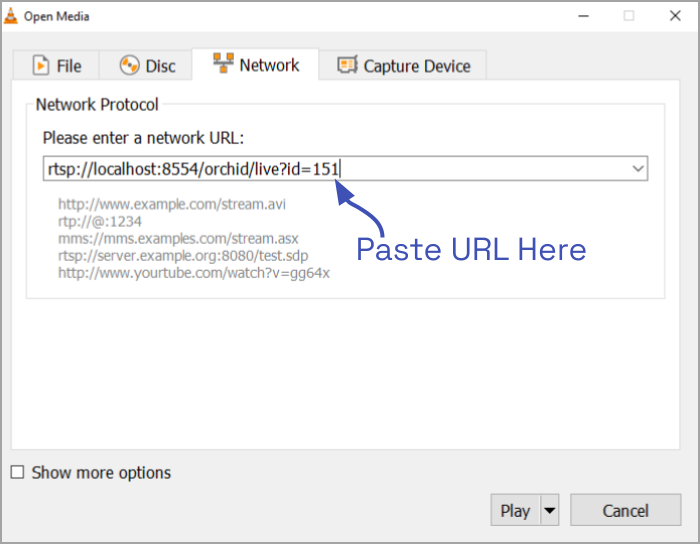Click example rtsp://server.example.org:8080/test.sdp
The width and height of the screenshot is (700, 544).
point(183,255)
